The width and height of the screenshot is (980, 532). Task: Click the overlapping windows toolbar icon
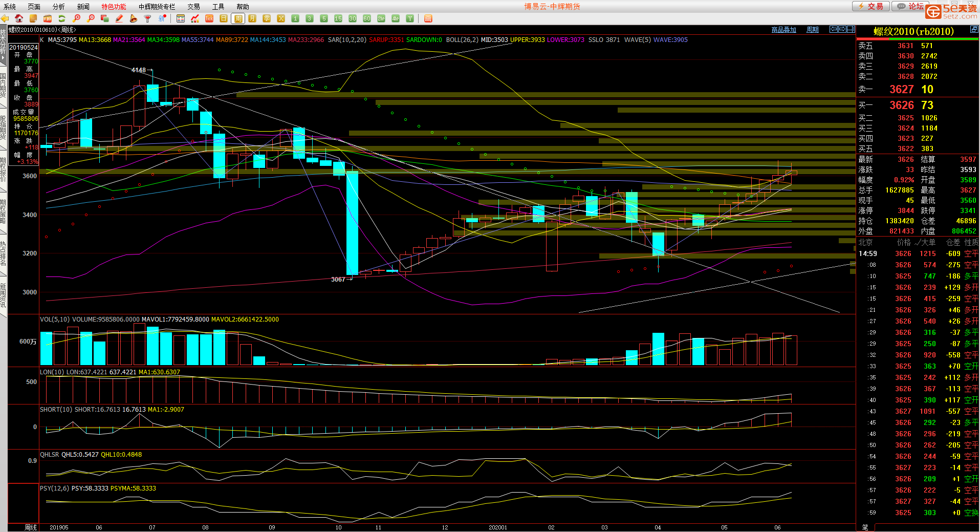[105, 18]
